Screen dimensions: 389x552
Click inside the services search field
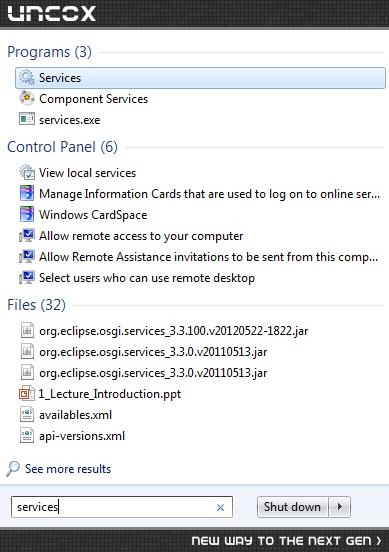click(122, 507)
